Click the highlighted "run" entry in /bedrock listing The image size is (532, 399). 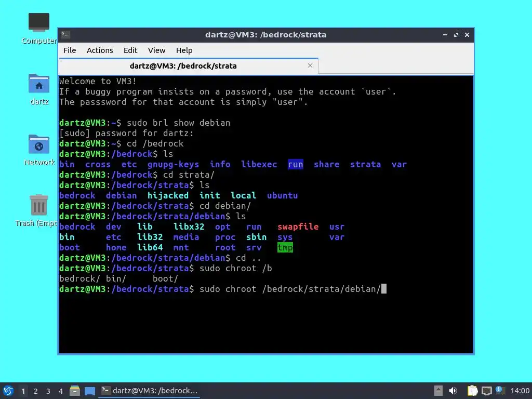[296, 164]
